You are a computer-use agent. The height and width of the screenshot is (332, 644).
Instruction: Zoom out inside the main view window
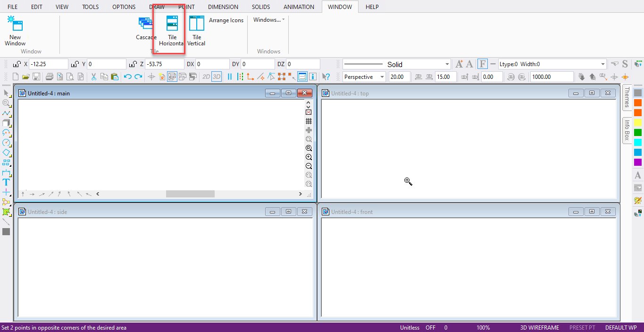click(309, 166)
